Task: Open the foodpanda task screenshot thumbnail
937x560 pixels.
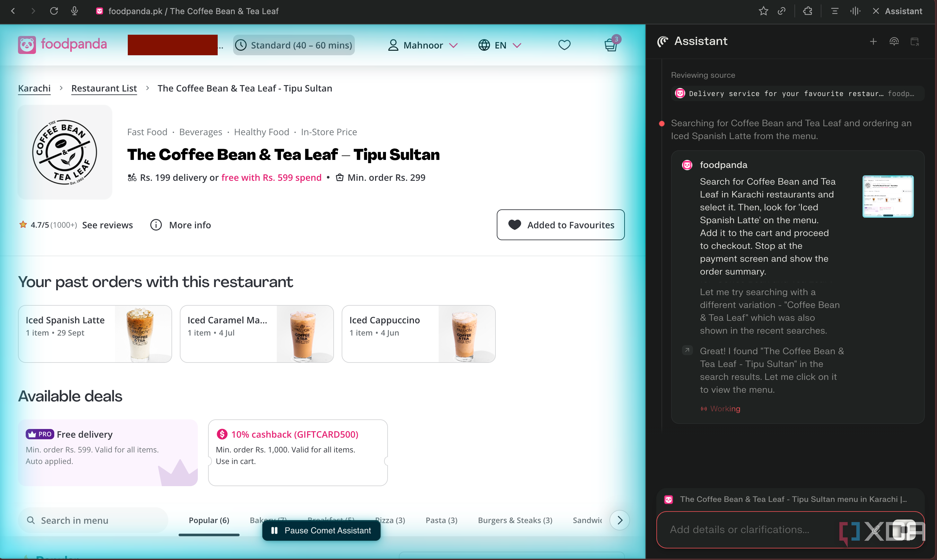Action: (x=888, y=196)
